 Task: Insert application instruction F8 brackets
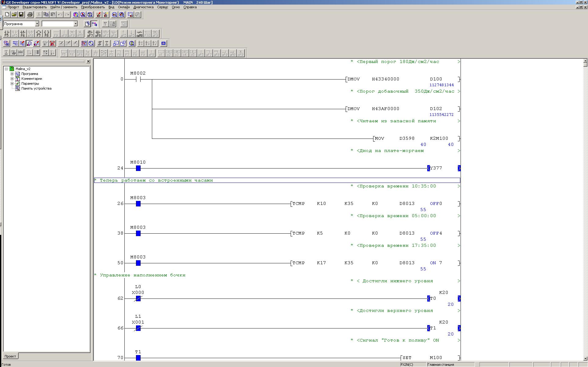pyautogui.click(x=46, y=33)
